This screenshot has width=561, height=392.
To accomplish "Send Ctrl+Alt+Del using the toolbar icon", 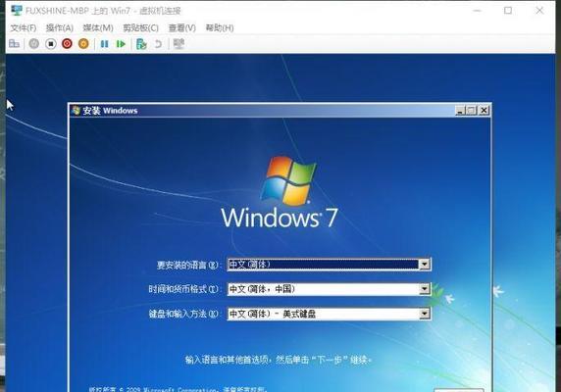I will (15, 44).
